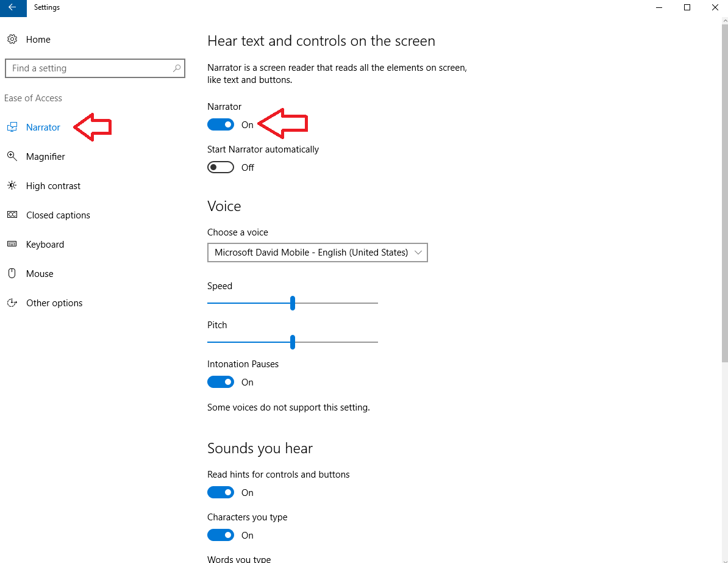Click the Narrator sidebar icon
Viewport: 728px width, 563px height.
12,127
